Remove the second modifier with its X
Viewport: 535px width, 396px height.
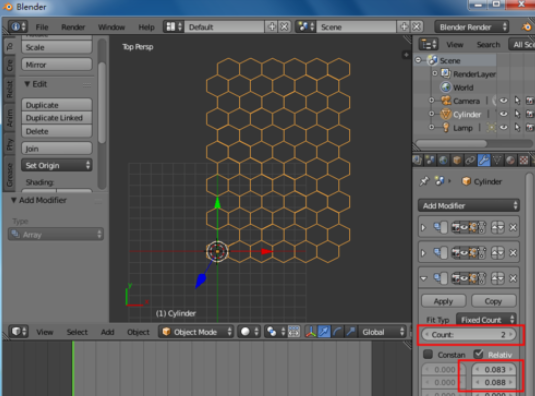pyautogui.click(x=513, y=253)
